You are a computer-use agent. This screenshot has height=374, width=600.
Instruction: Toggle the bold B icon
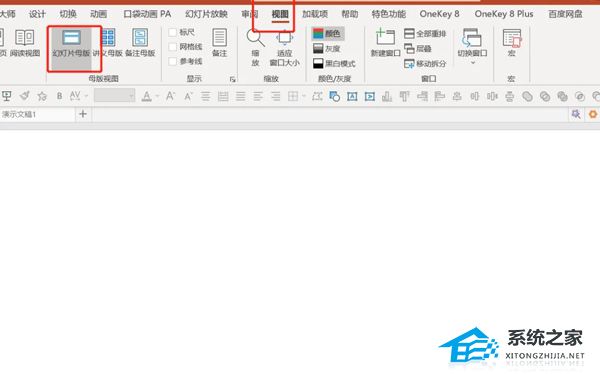(59, 96)
